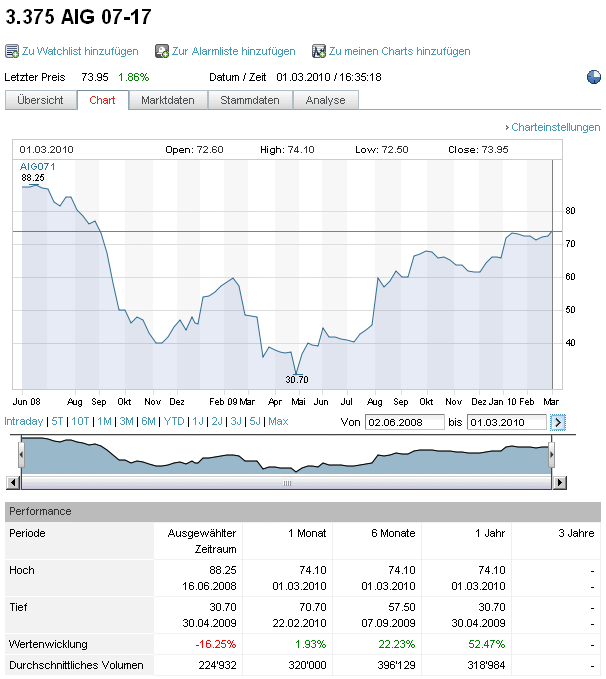606x679 pixels.
Task: Click 'Zur Alarmliste hinzufügen' link
Action: click(x=234, y=51)
